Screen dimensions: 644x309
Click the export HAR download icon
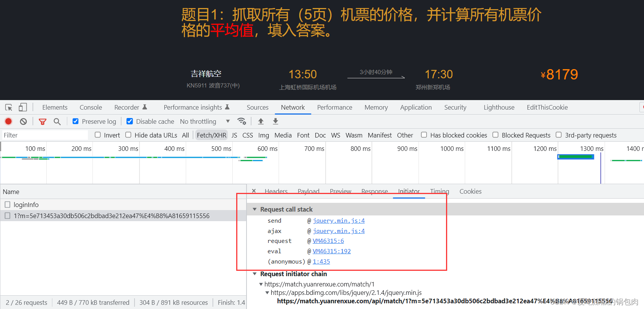[275, 121]
